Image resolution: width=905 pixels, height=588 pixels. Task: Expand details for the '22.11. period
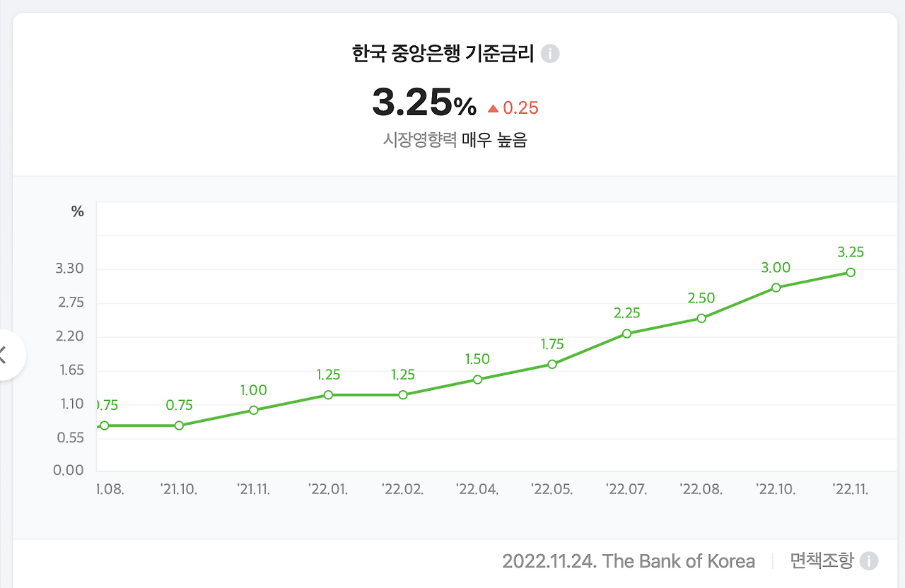pos(851,488)
